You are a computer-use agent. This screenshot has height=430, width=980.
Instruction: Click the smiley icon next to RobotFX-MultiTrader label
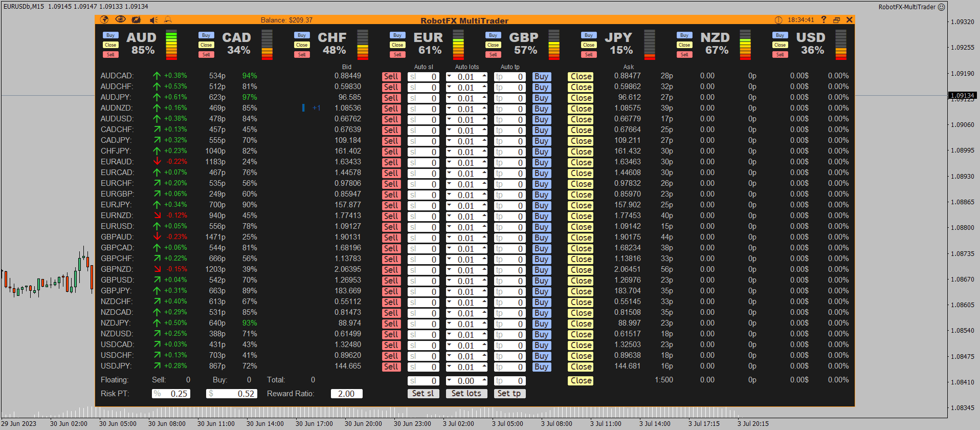point(941,7)
